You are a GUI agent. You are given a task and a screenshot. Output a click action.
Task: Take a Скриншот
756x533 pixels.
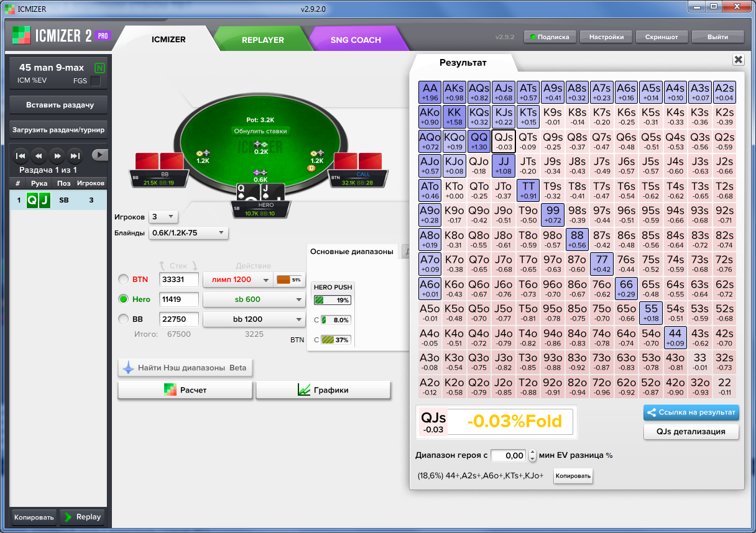[661, 37]
